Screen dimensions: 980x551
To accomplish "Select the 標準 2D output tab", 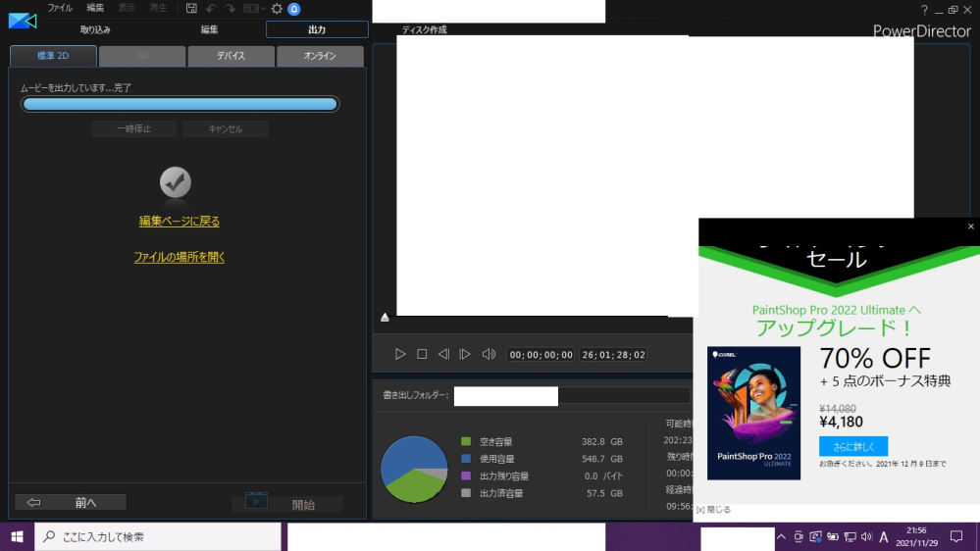I will (x=53, y=56).
